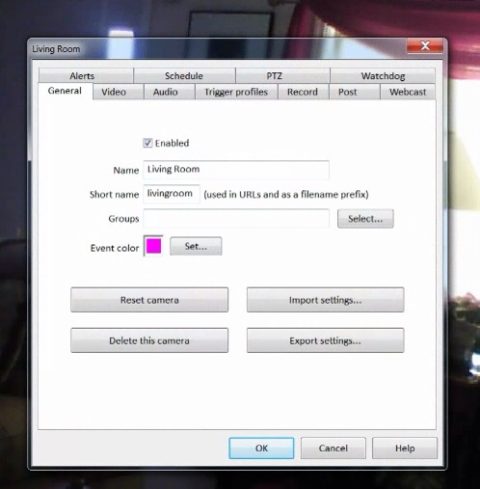
Task: Select the General tab
Action: tap(65, 91)
